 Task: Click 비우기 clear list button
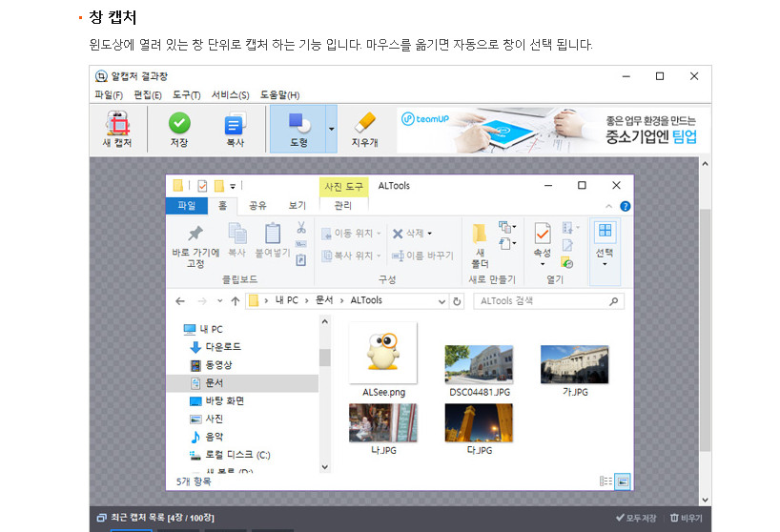click(x=686, y=518)
